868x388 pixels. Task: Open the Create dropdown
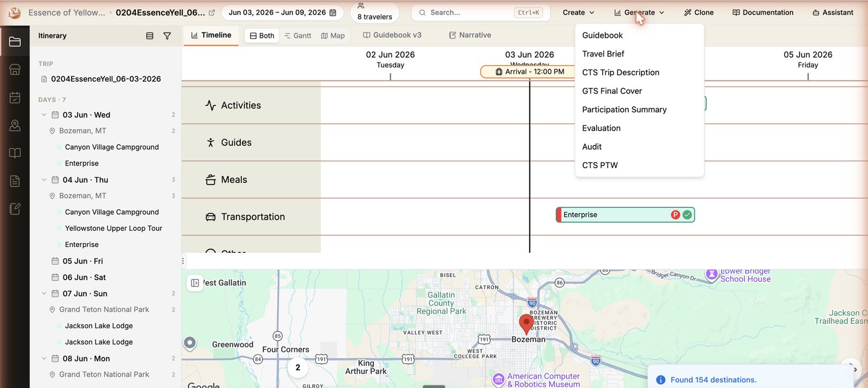[578, 12]
